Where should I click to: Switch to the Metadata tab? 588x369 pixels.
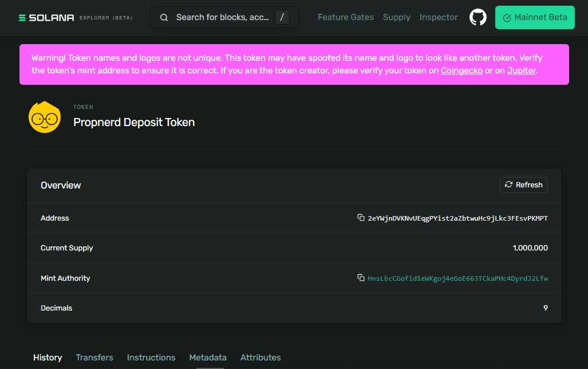(208, 358)
